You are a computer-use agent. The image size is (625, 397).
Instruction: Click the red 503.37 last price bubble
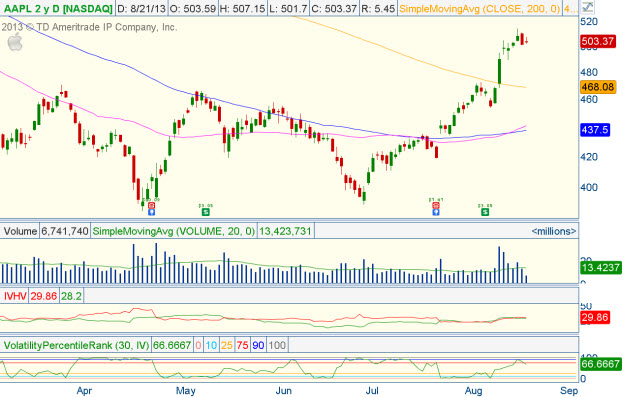598,41
